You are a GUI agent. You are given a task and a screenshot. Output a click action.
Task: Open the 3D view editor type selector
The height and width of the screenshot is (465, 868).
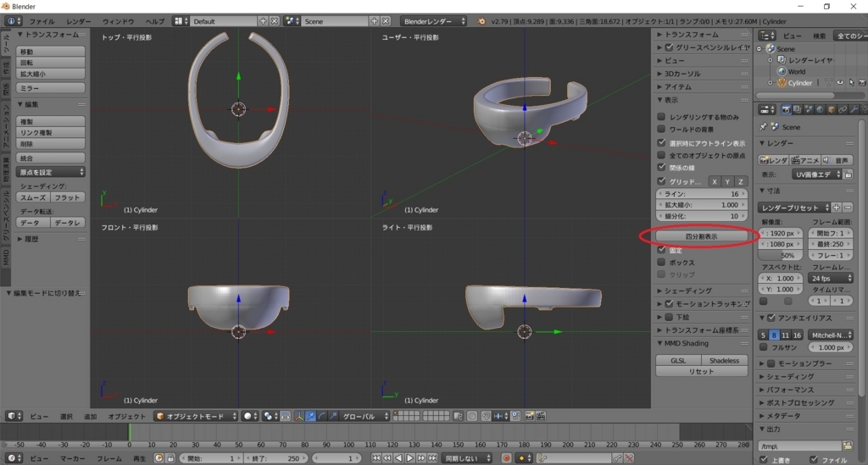click(14, 416)
